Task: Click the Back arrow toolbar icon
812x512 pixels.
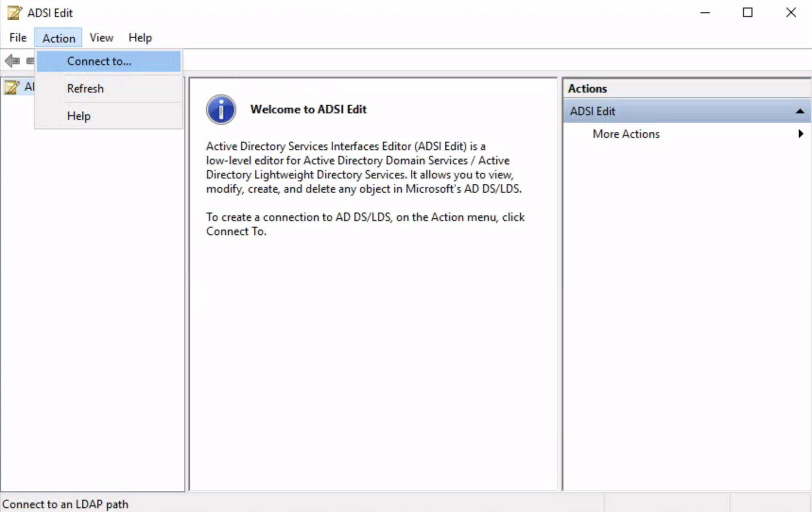Action: click(x=12, y=60)
